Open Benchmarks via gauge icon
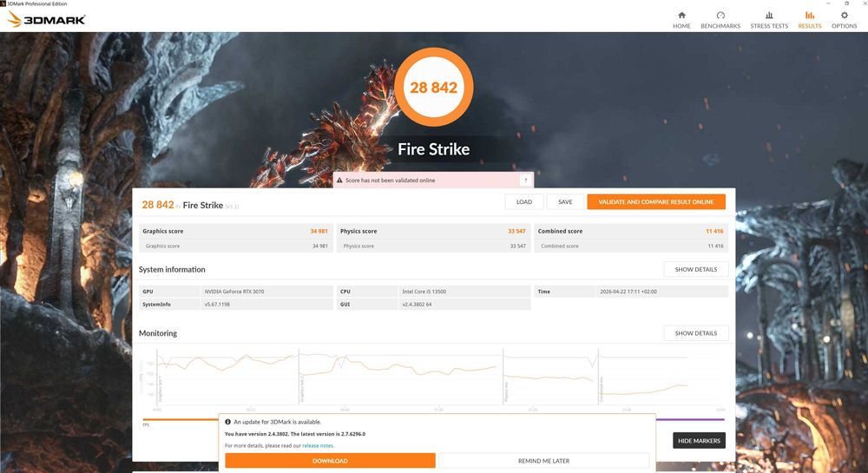Image resolution: width=868 pixels, height=473 pixels. [x=720, y=16]
